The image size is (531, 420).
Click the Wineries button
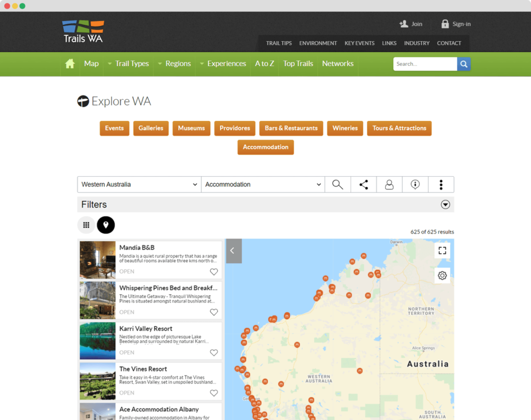coord(345,128)
